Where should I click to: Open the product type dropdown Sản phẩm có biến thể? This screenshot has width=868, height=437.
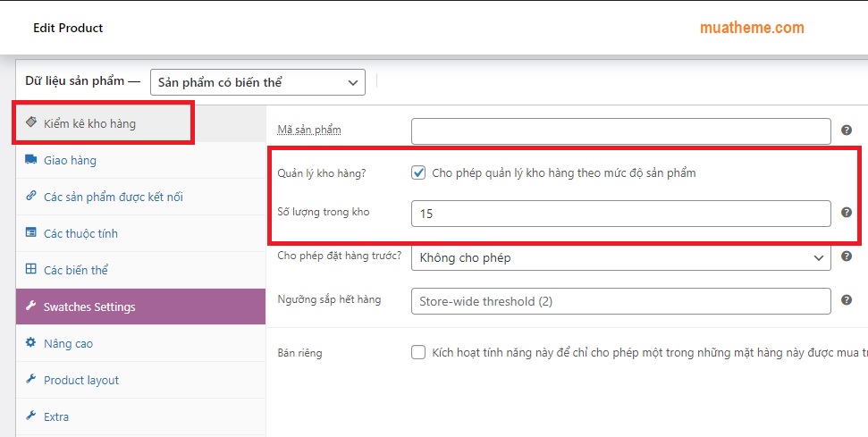click(x=257, y=82)
